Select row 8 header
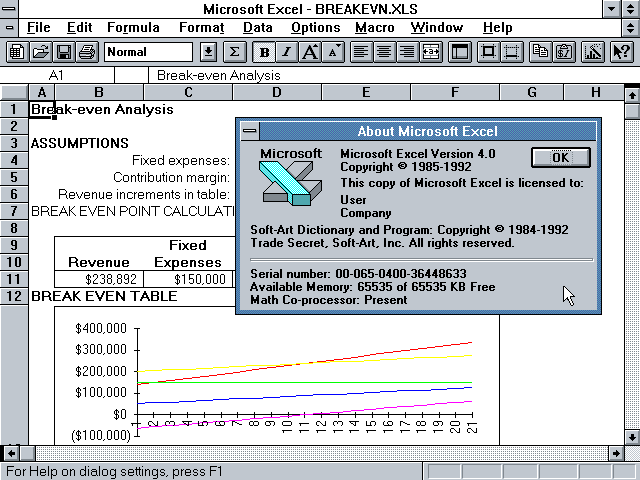The image size is (640, 480). [x=14, y=228]
